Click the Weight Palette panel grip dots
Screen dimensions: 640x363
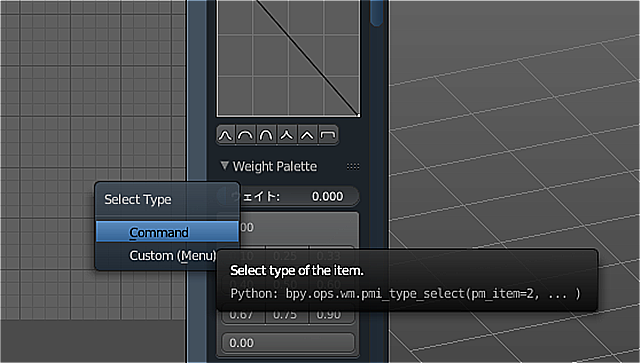click(x=353, y=166)
